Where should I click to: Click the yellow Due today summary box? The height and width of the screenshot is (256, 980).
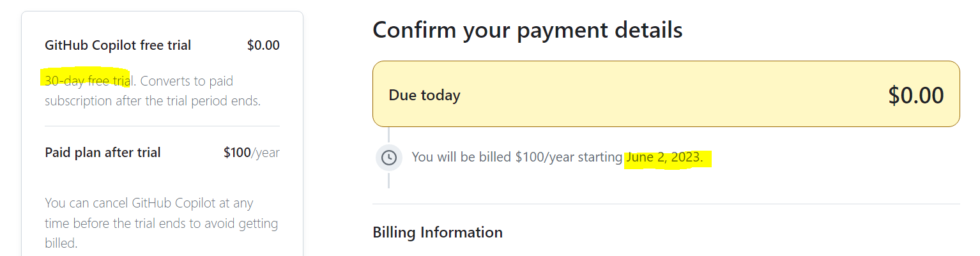point(666,94)
